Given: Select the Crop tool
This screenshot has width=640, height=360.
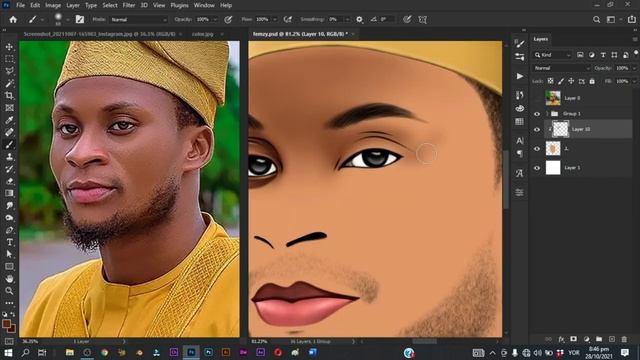Looking at the screenshot, I should coord(9,96).
